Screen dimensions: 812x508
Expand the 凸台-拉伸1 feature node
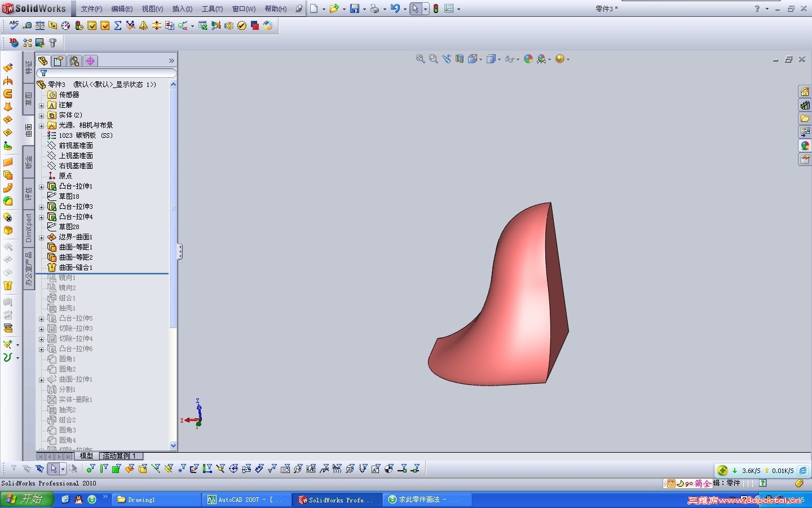pyautogui.click(x=41, y=186)
